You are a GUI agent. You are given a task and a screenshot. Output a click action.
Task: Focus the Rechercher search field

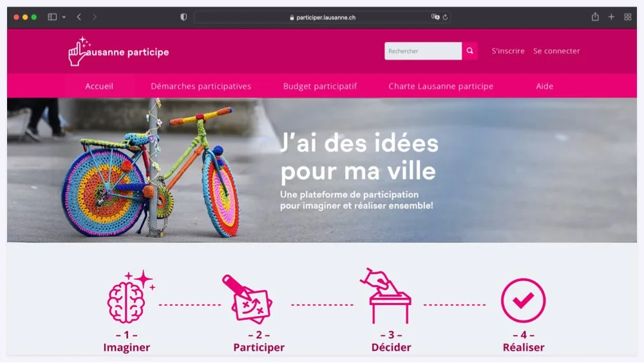[423, 51]
